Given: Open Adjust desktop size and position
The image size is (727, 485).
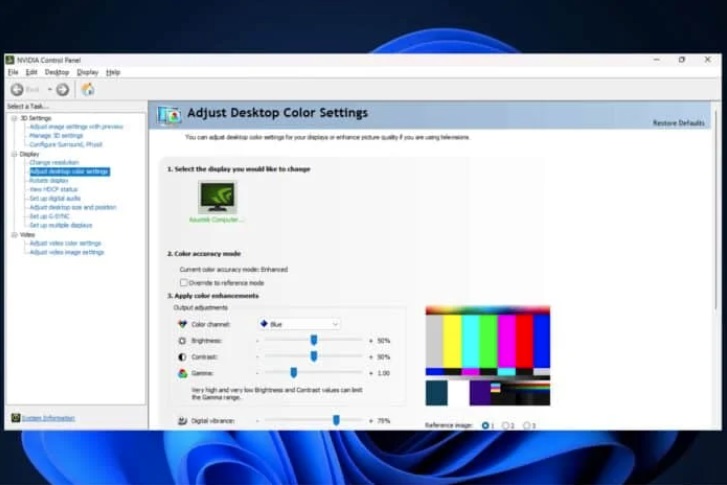Looking at the screenshot, I should tap(73, 207).
